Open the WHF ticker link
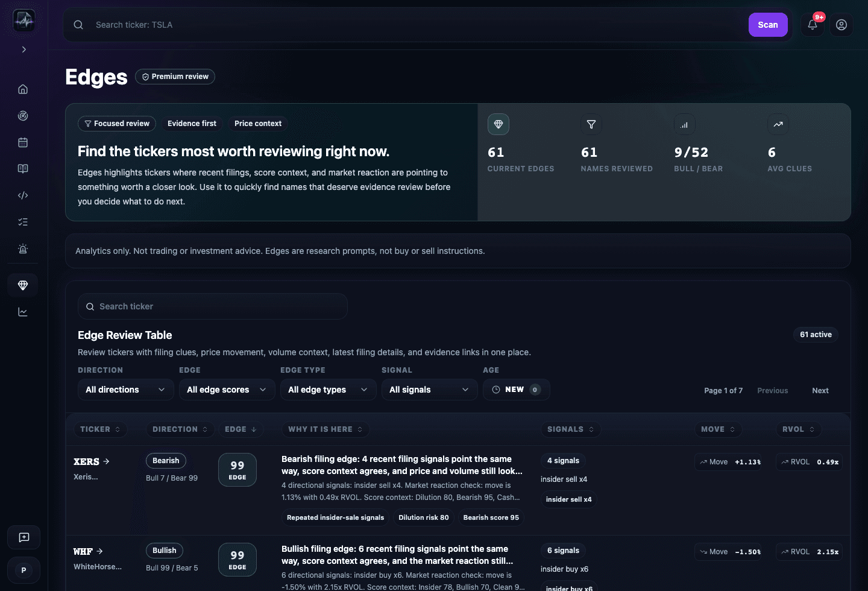The image size is (868, 591). pyautogui.click(x=88, y=551)
